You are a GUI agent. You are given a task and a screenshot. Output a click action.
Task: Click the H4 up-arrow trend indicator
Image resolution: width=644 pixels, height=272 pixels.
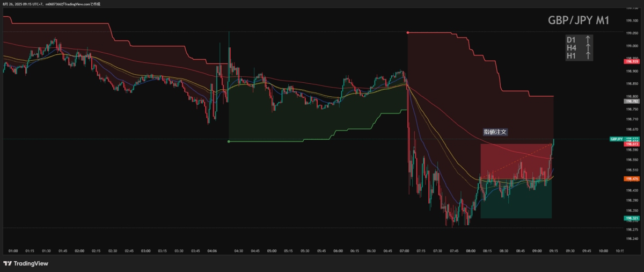tap(588, 47)
